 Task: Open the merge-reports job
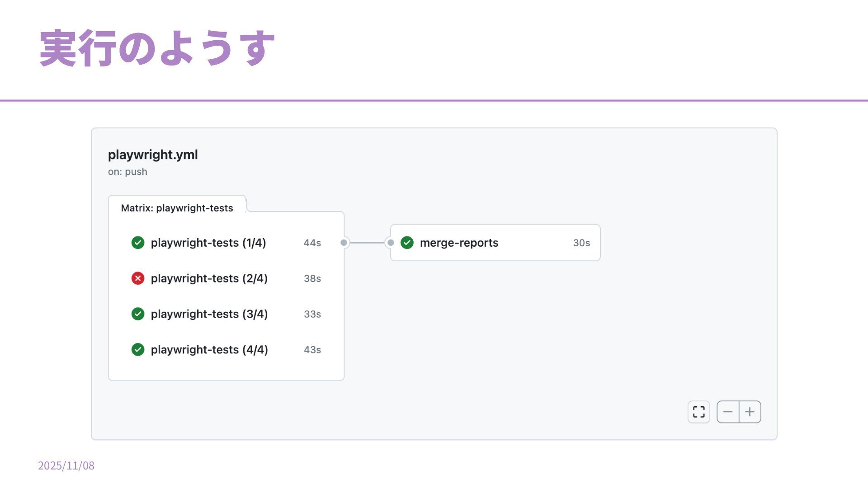tap(459, 243)
